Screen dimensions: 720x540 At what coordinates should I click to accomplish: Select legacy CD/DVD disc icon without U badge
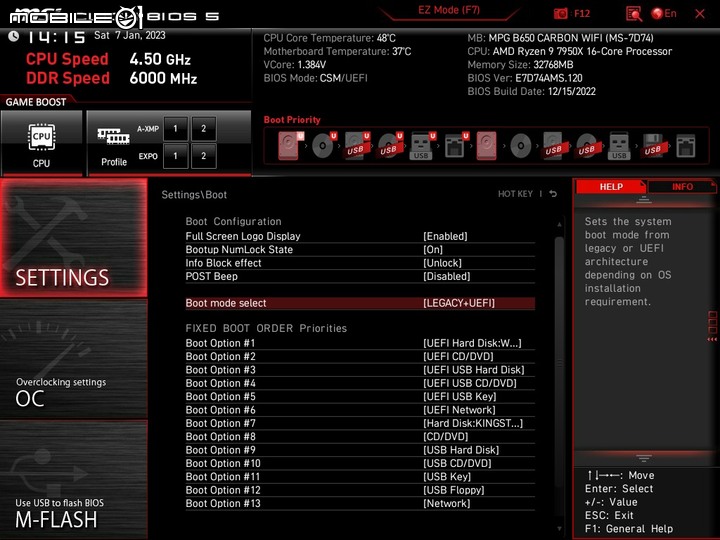click(521, 146)
